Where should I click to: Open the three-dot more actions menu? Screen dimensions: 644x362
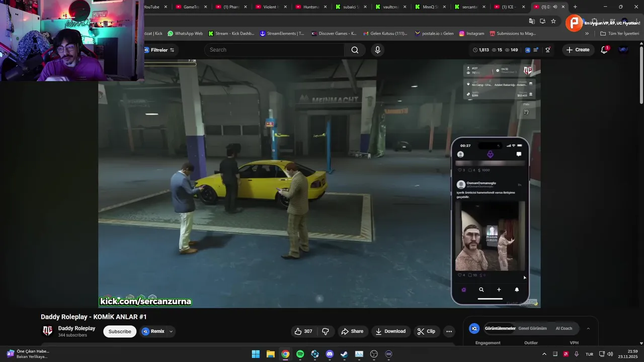(x=449, y=331)
